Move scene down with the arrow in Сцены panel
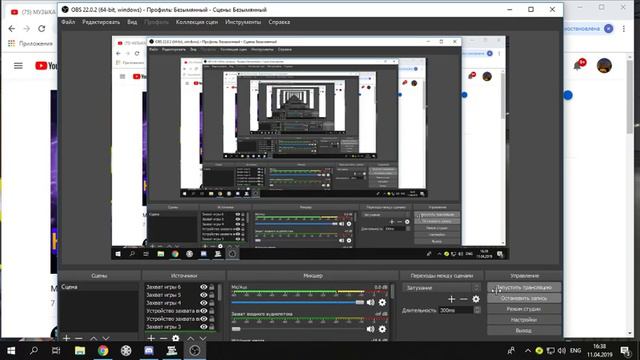This screenshot has width=640, height=360. pyautogui.click(x=106, y=338)
